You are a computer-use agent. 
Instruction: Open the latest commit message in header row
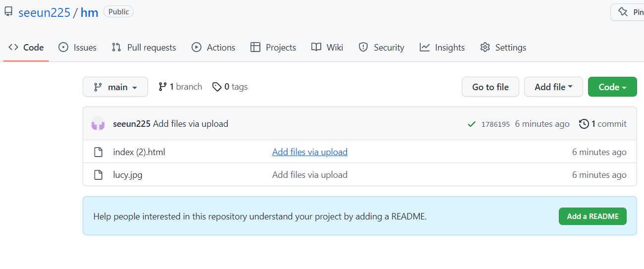[x=191, y=124]
